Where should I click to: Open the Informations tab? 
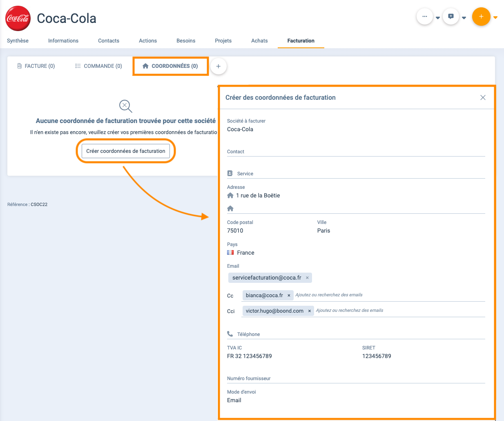click(x=63, y=40)
